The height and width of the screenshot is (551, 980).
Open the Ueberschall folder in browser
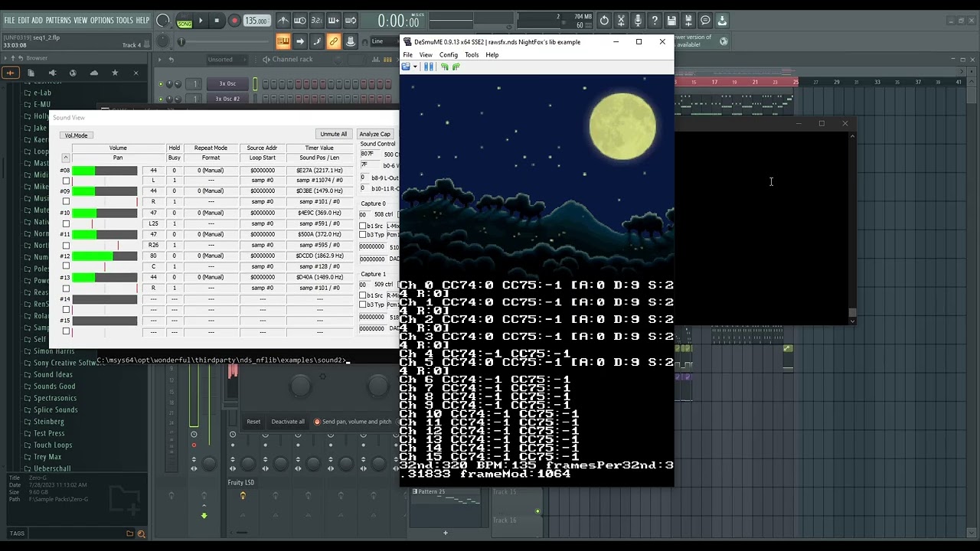click(52, 468)
